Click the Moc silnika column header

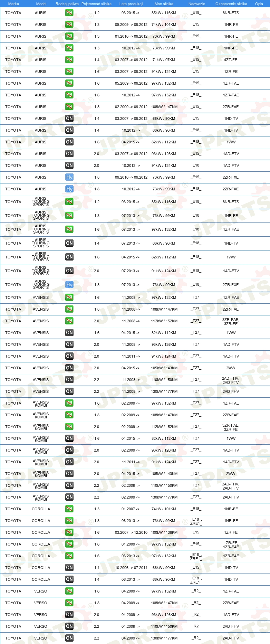(x=164, y=4)
